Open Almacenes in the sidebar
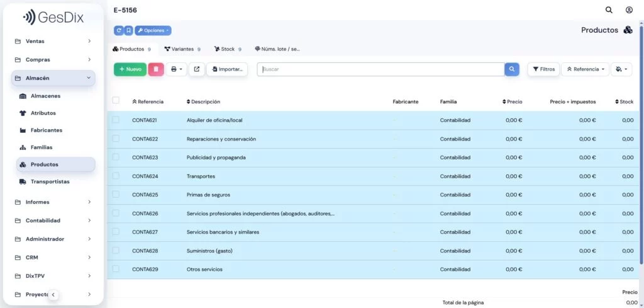Screen dimensions: 644x308 coord(45,96)
